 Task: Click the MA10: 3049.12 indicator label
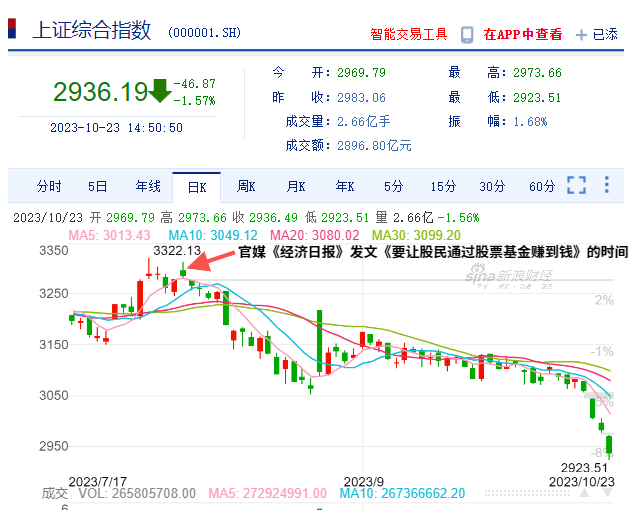pyautogui.click(x=213, y=235)
